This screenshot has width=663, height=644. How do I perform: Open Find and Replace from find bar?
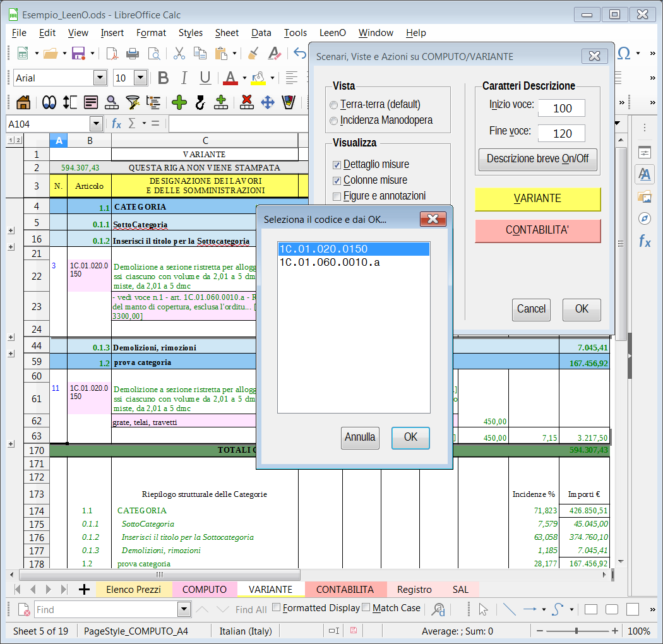438,609
